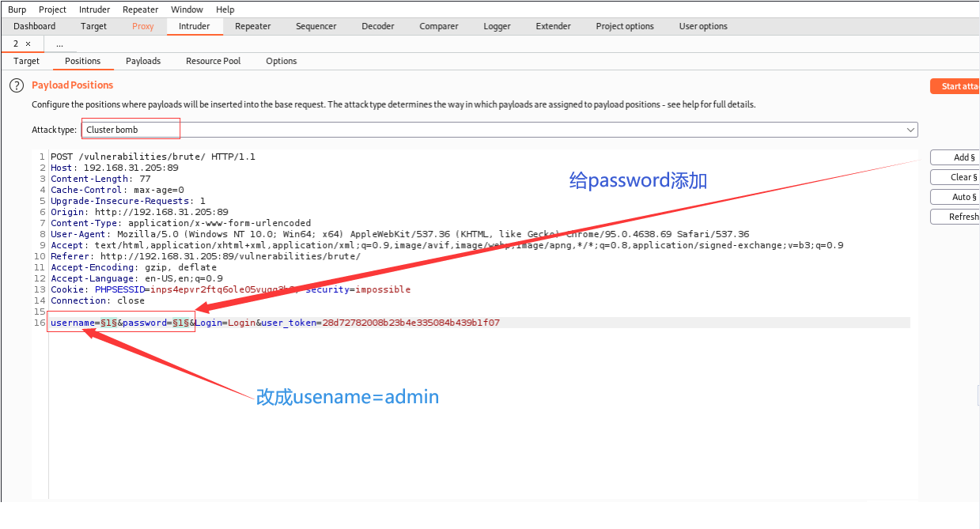This screenshot has height=529, width=980.
Task: Click the Upgrade-Insecure-Requests header line
Action: (128, 201)
